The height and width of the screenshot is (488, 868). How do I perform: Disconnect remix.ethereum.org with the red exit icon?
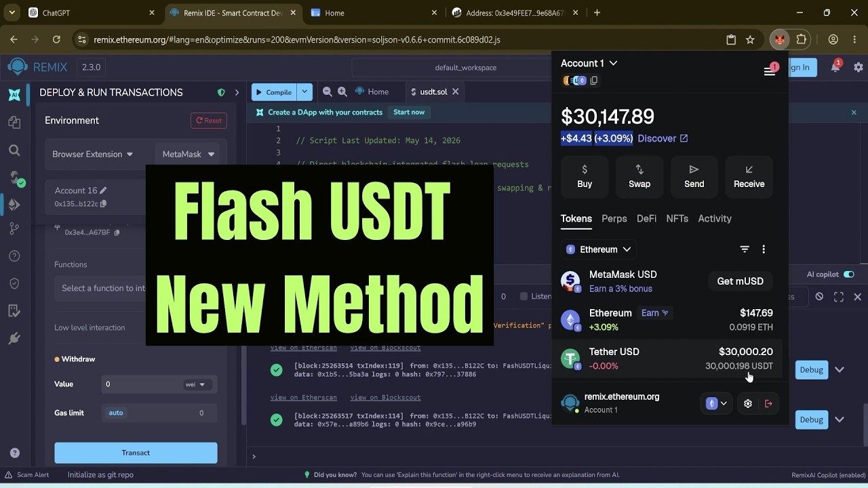768,403
